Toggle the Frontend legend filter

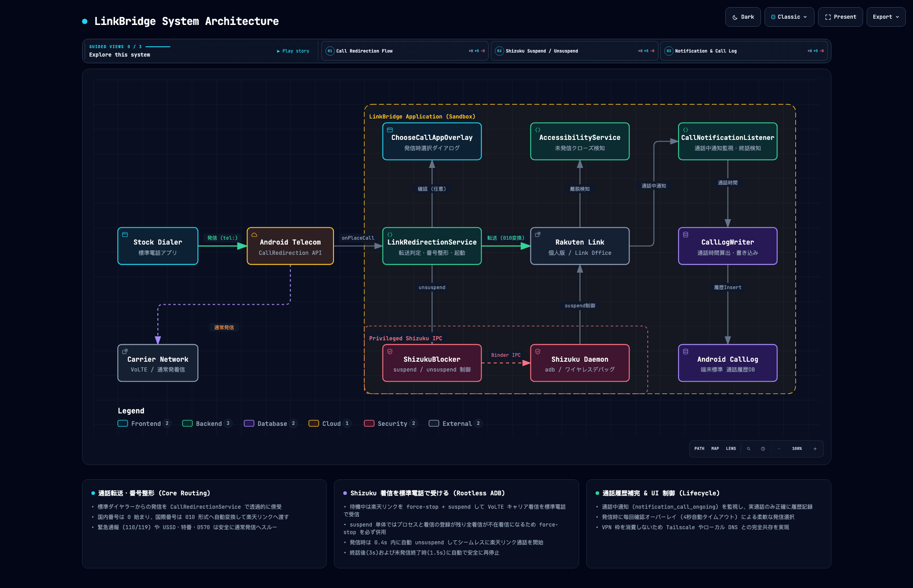144,424
